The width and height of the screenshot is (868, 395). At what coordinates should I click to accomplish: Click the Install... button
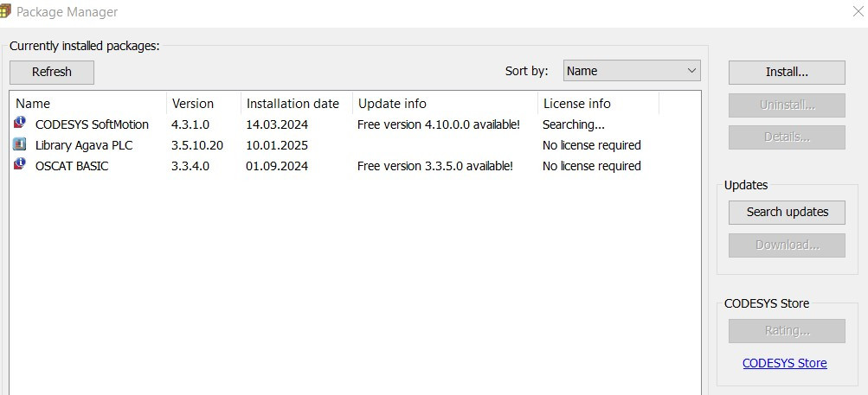[787, 72]
